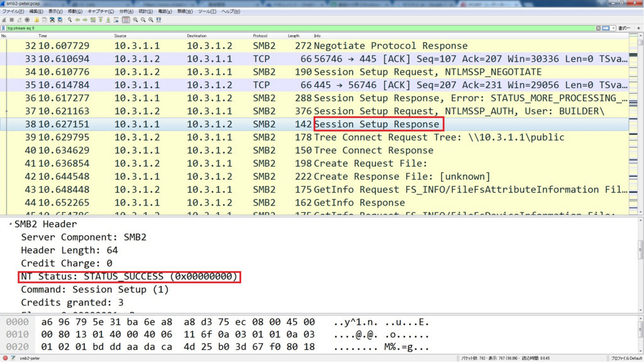The image size is (644, 362).
Task: Toggle packet list colorize rules button
Action: click(126, 19)
